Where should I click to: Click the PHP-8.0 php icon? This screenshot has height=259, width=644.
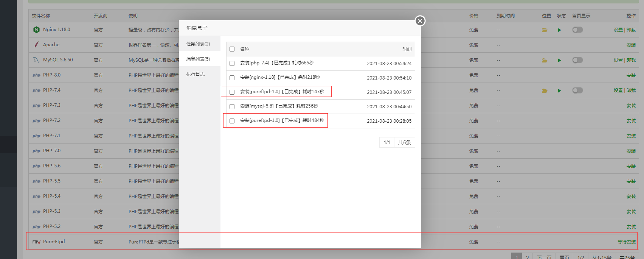[x=36, y=75]
